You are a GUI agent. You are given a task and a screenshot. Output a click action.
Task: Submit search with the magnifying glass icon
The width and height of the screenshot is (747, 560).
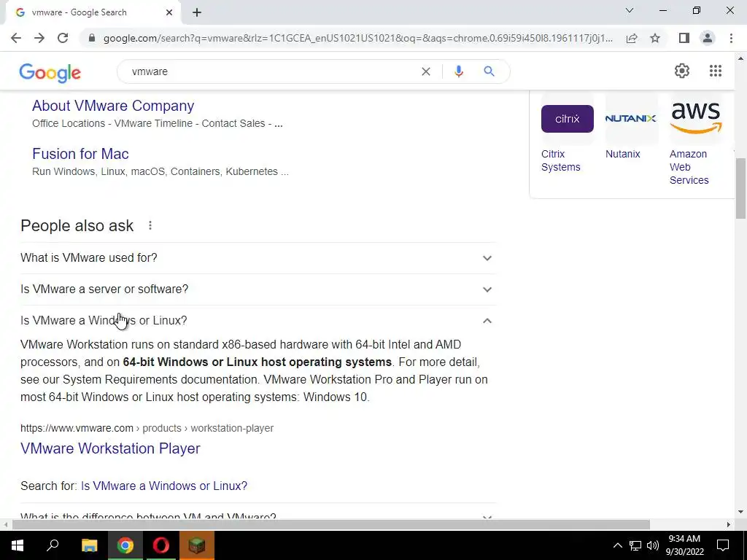[489, 71]
